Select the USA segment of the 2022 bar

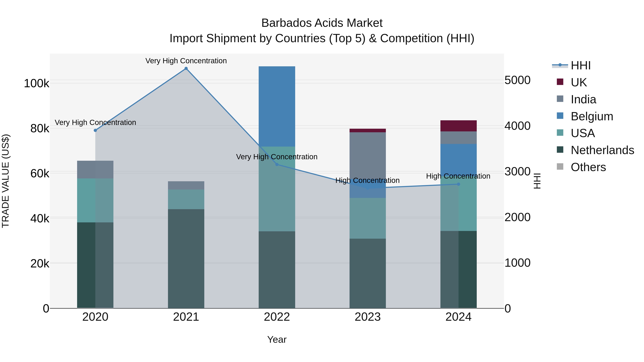click(x=277, y=189)
